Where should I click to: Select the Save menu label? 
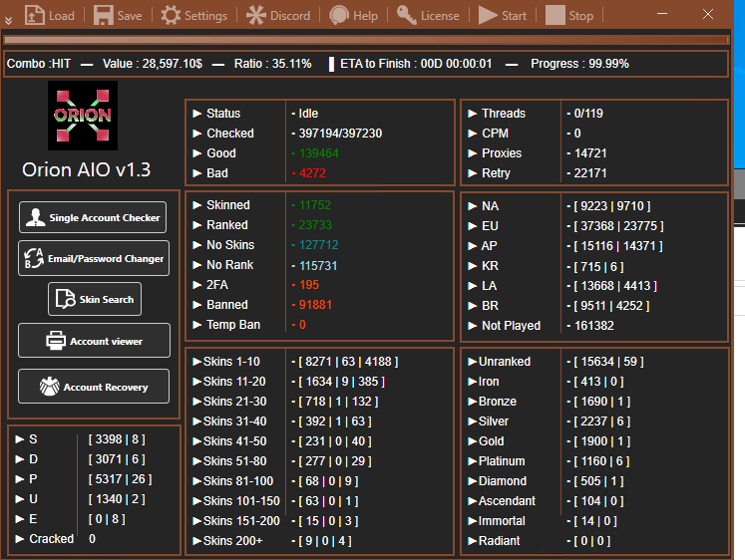[x=130, y=16]
